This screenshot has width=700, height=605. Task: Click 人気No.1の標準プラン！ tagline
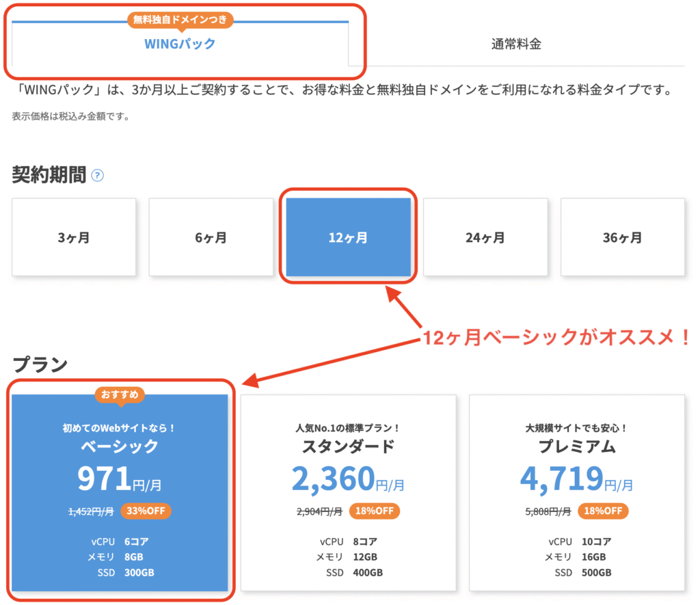click(x=348, y=428)
